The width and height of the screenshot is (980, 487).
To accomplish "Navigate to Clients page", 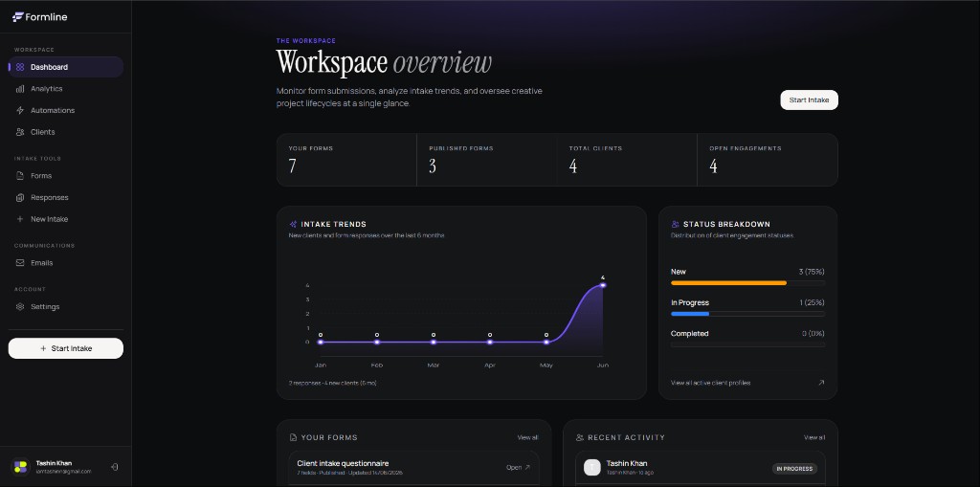I will pos(66,132).
